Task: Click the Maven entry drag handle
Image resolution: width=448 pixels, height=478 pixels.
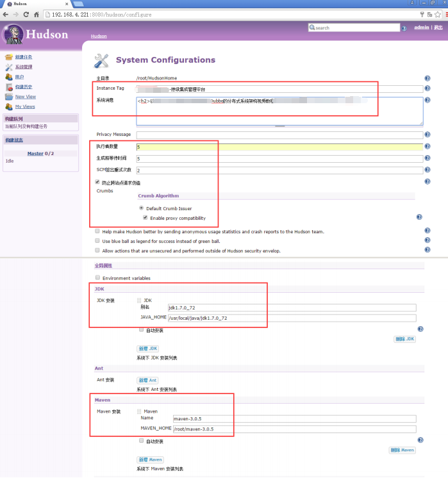Action: pyautogui.click(x=139, y=411)
